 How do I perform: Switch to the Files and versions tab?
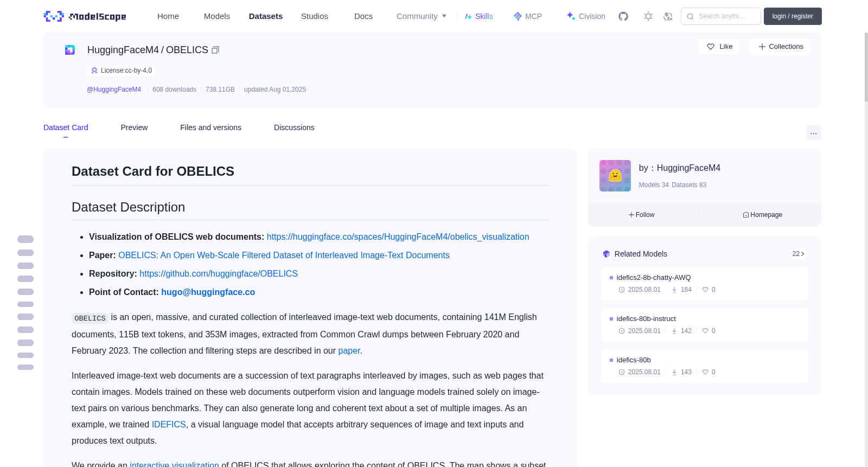pos(210,127)
